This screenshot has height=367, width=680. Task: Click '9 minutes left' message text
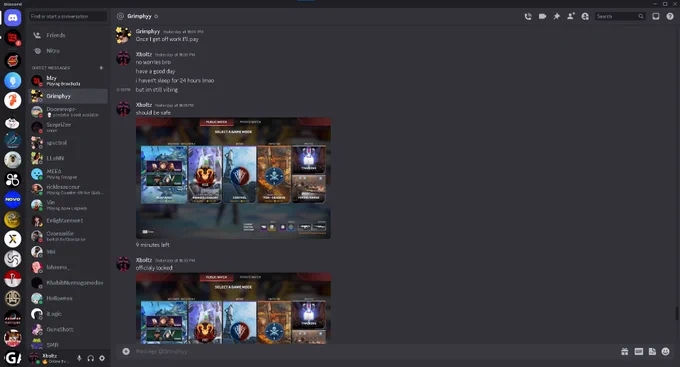152,245
